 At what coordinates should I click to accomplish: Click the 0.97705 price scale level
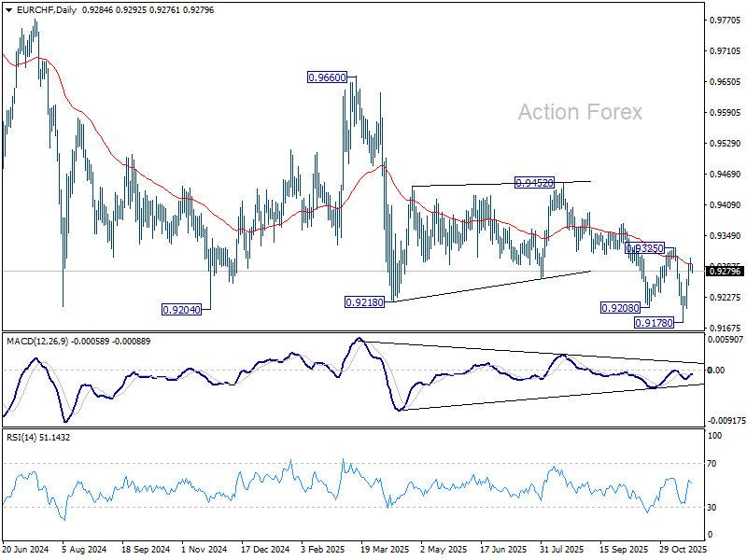point(726,20)
